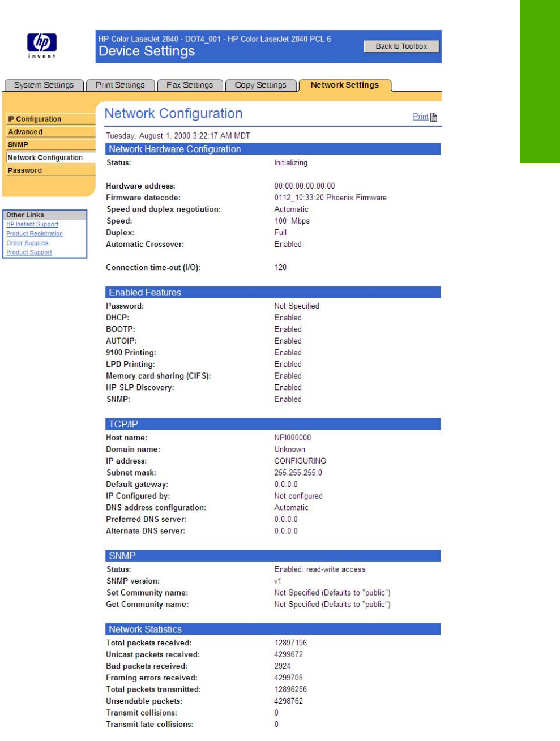This screenshot has height=741, width=560.
Task: Click Network Statistics section header
Action: pyautogui.click(x=273, y=629)
